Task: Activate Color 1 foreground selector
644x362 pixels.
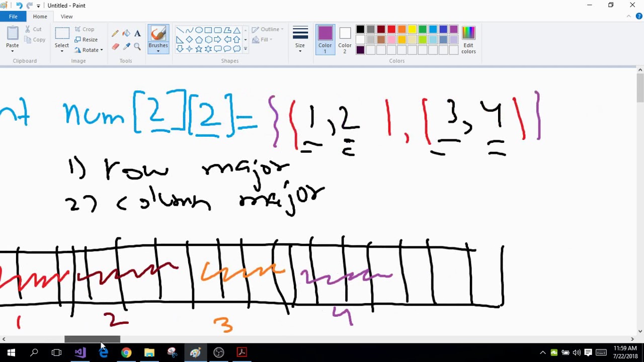Action: pos(325,40)
